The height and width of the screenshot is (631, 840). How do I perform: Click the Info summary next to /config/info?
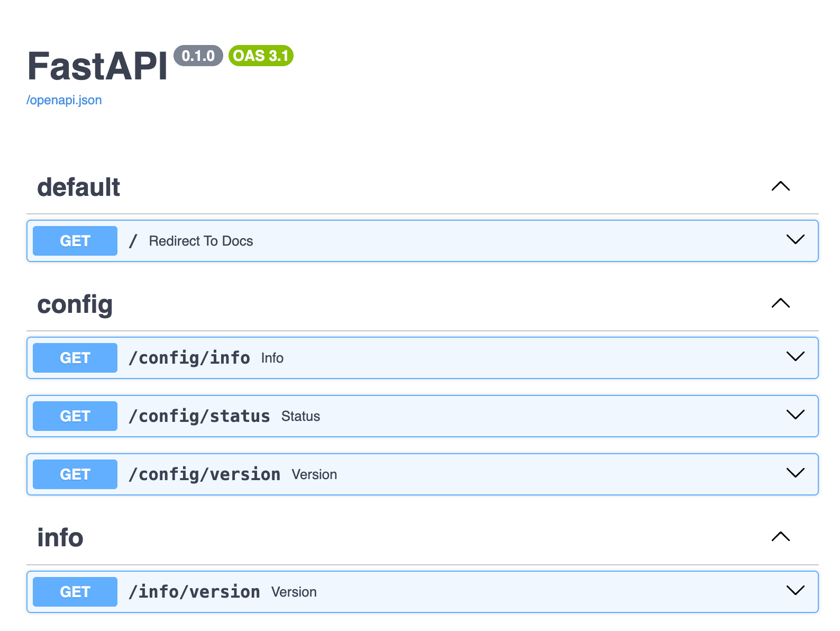pyautogui.click(x=272, y=358)
